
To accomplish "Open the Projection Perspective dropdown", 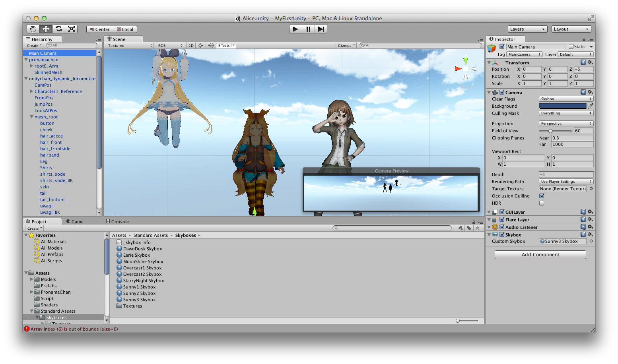I will click(566, 124).
